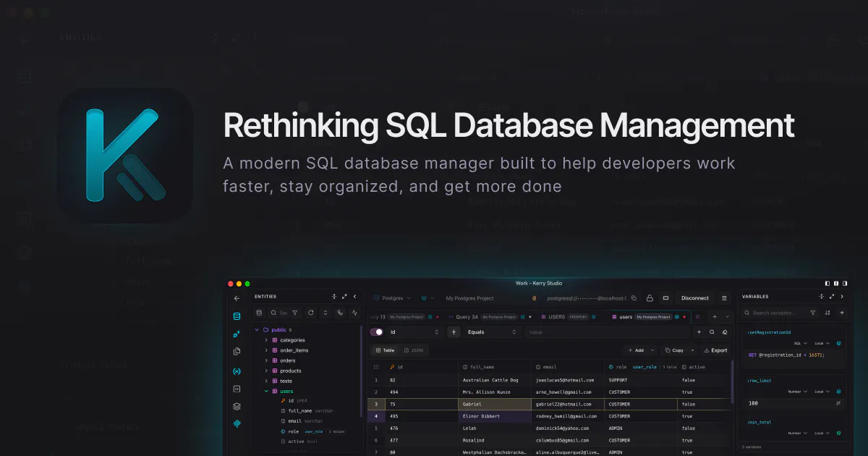
Task: Add a filter condition with the plus icon
Action: (x=699, y=332)
